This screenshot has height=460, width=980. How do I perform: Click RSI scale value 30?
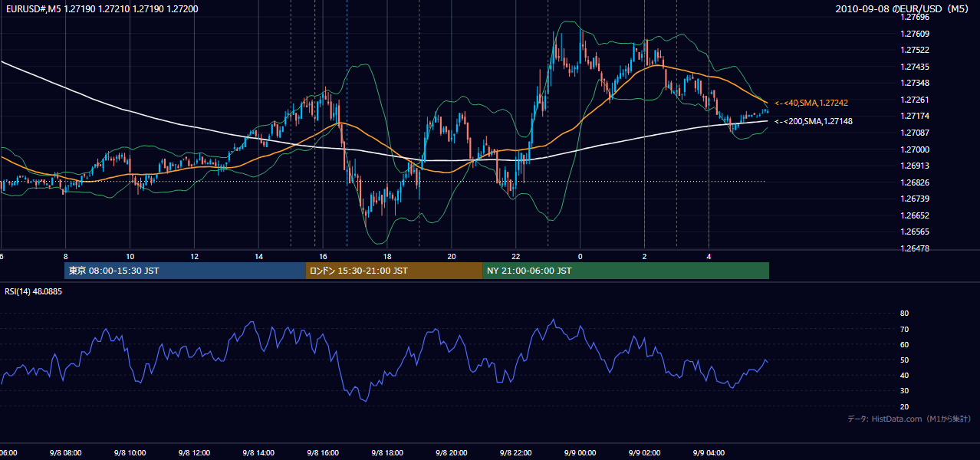(x=904, y=390)
